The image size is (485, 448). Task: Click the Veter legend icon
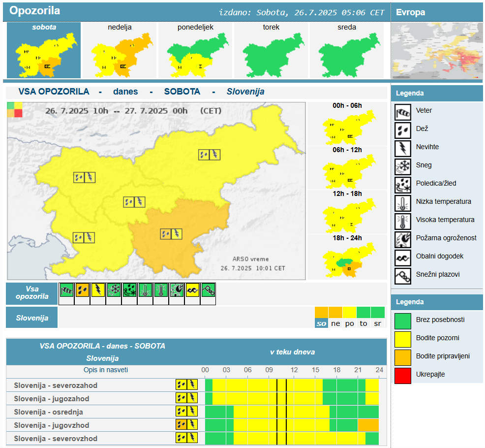coord(403,112)
